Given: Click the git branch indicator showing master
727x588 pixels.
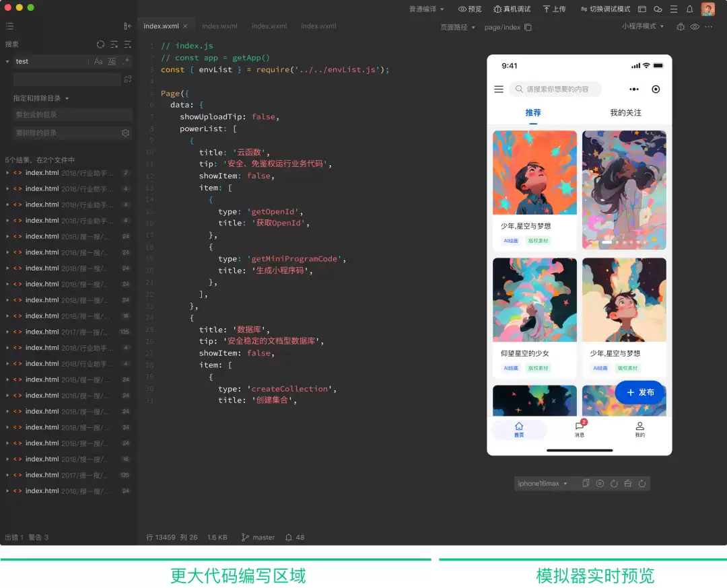Looking at the screenshot, I should click(257, 538).
